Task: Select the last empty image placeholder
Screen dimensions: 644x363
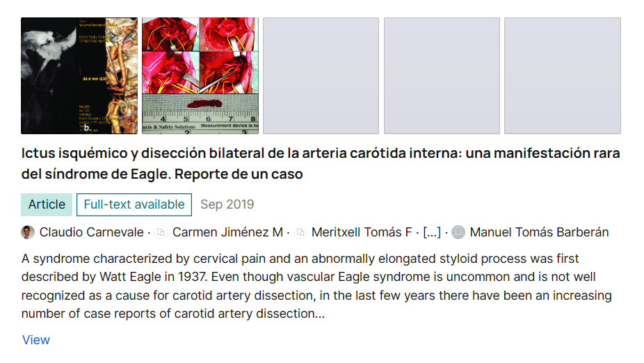Action: coord(562,76)
